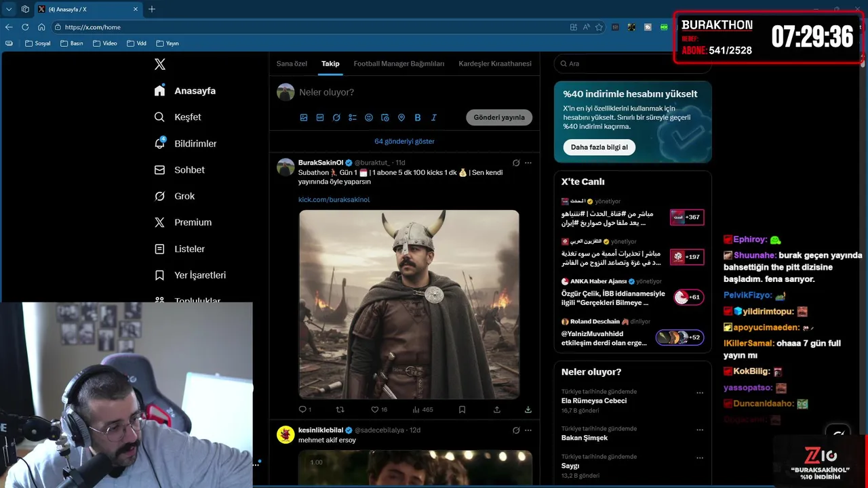This screenshot has height=488, width=868.
Task: Click the X logo in the sidebar
Action: pyautogui.click(x=160, y=64)
